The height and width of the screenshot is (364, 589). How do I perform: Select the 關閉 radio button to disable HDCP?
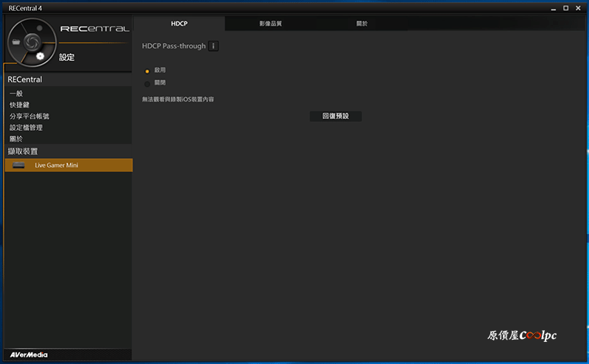pos(147,84)
